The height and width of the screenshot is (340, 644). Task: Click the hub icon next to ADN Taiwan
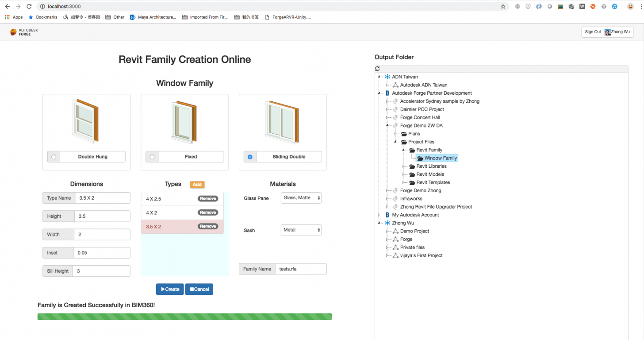coord(387,76)
